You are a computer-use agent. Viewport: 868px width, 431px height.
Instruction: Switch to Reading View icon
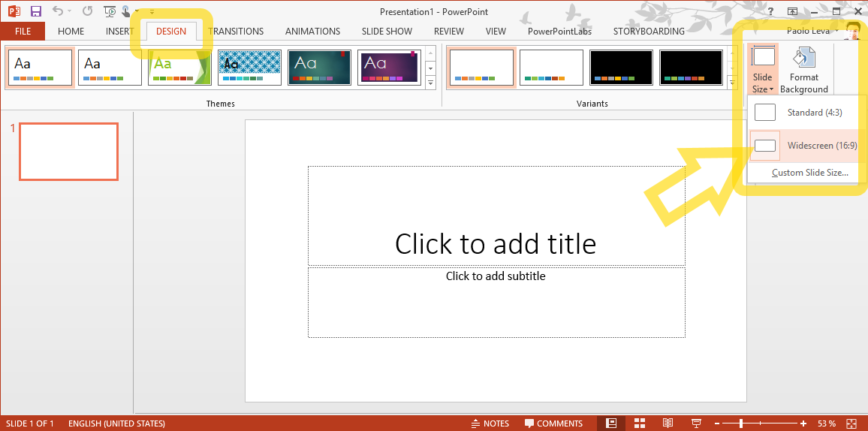(x=668, y=423)
